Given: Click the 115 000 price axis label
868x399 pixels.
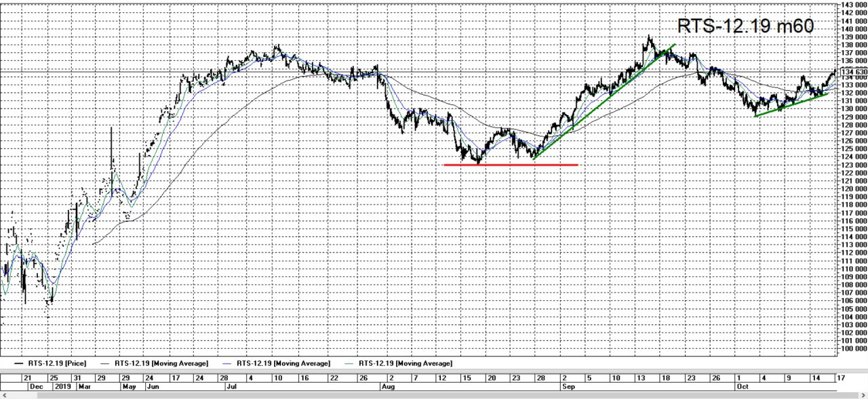Looking at the screenshot, I should [x=854, y=228].
